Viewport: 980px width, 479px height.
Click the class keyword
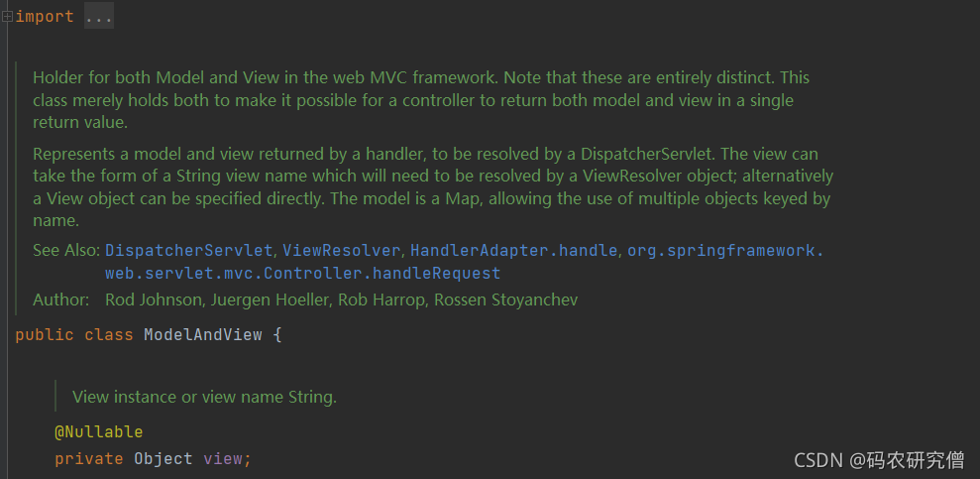point(109,334)
